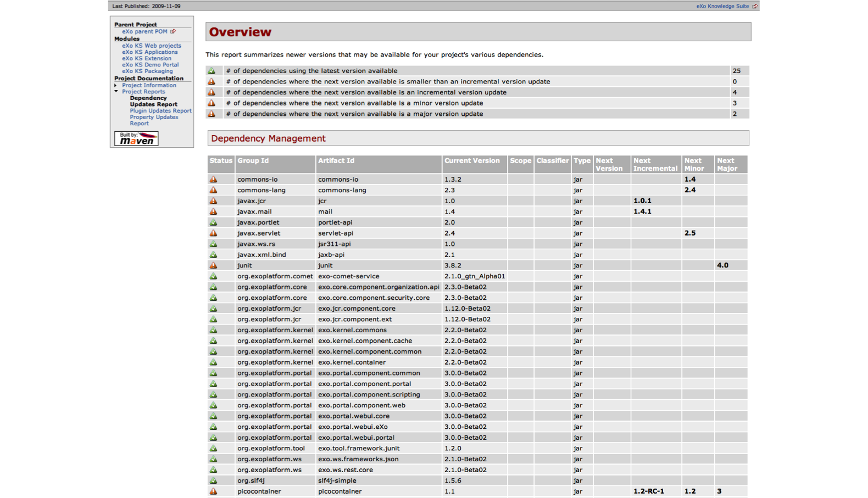
Task: Click the exo-comet-service artifact cell
Action: click(x=379, y=276)
